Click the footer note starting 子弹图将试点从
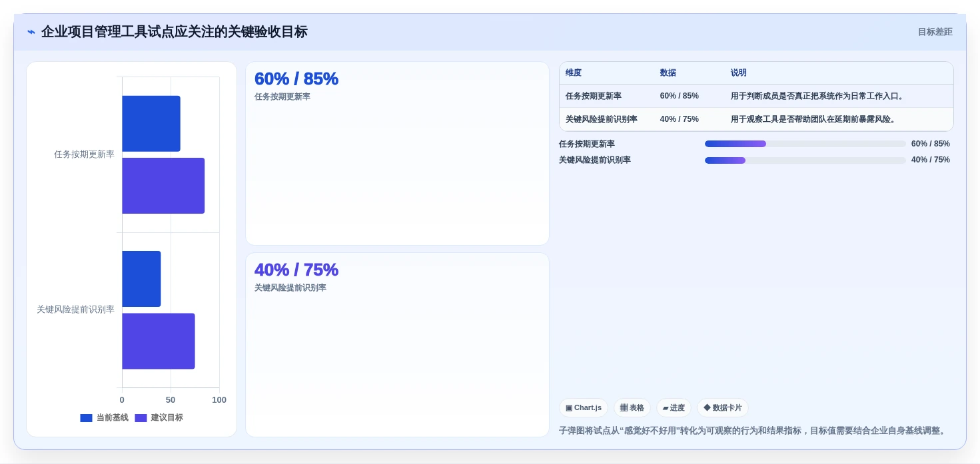The height and width of the screenshot is (464, 980). point(753,431)
